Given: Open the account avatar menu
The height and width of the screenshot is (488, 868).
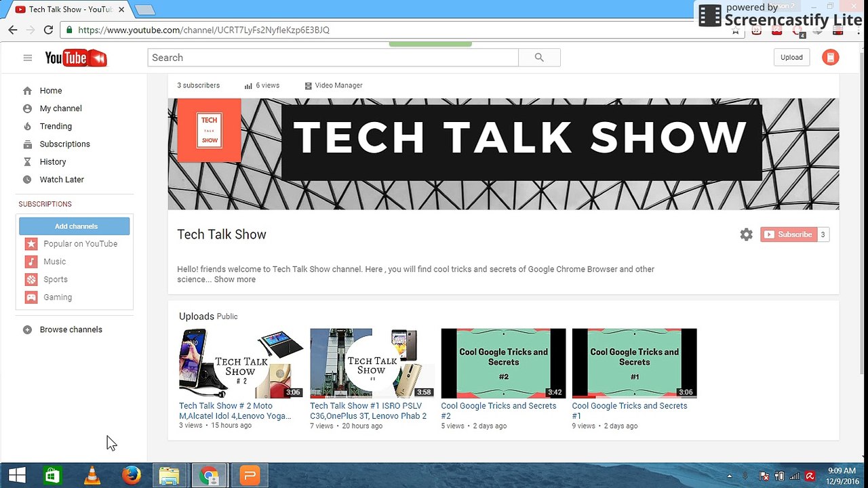Looking at the screenshot, I should coord(830,58).
